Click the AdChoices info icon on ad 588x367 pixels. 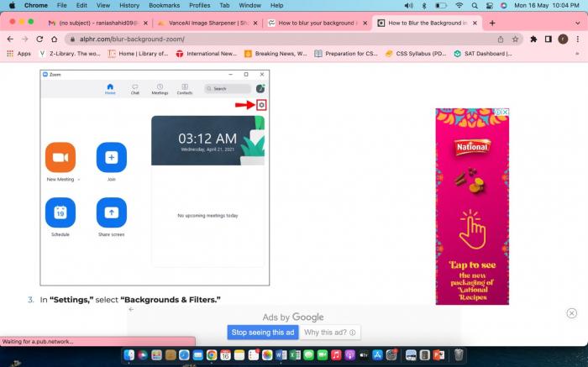(498, 112)
